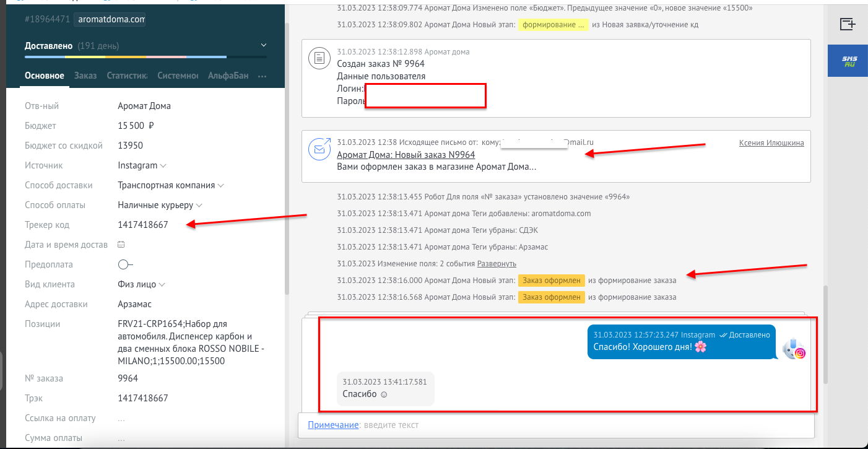Open the Способ оплаты dropdown
This screenshot has height=449, width=868.
[x=160, y=205]
